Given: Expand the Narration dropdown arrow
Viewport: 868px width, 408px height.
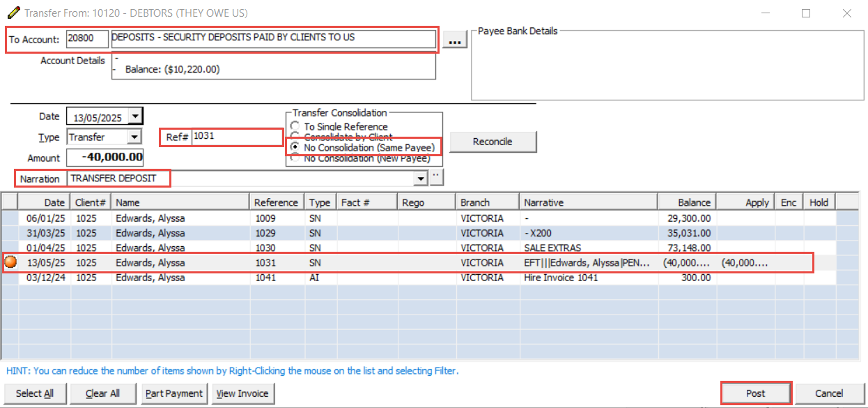Looking at the screenshot, I should click(420, 179).
